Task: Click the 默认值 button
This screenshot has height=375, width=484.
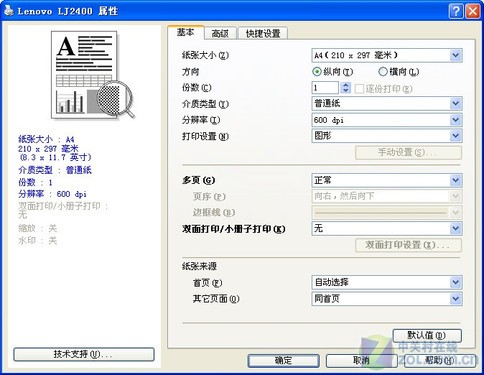Action: point(427,335)
